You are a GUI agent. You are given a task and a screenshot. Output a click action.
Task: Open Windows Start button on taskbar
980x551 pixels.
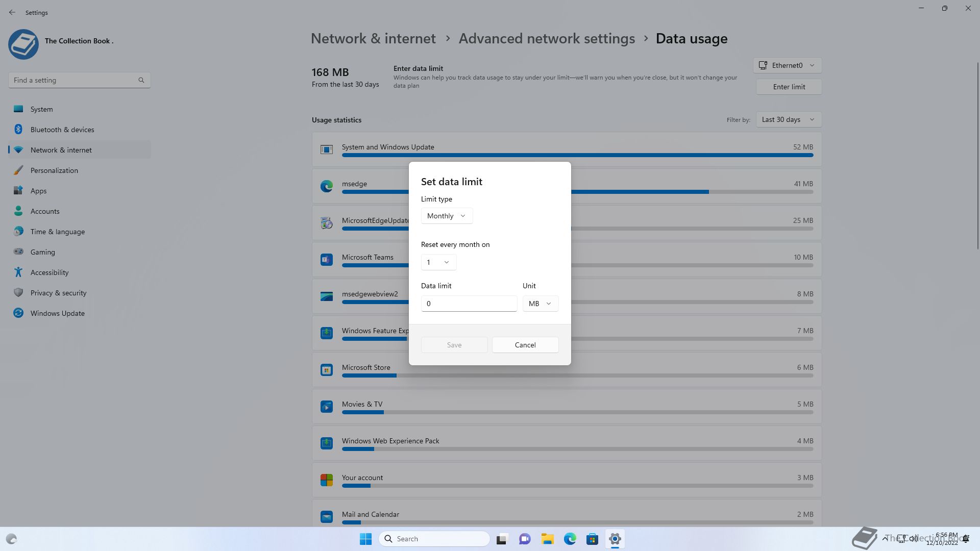click(365, 539)
